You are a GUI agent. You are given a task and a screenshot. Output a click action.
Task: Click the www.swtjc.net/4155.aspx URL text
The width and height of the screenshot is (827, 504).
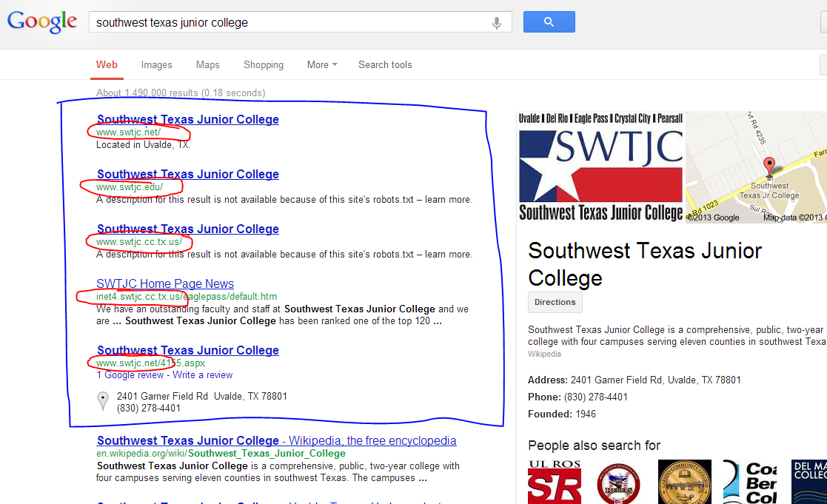[x=150, y=363]
